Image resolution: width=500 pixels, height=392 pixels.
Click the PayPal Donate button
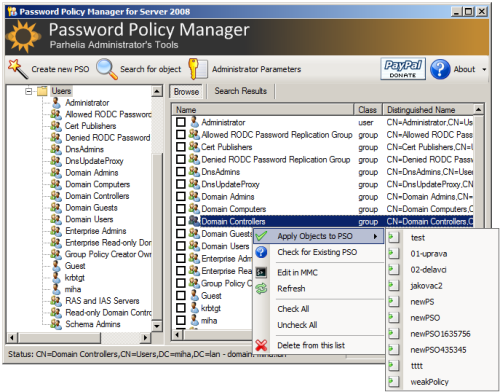pos(403,69)
